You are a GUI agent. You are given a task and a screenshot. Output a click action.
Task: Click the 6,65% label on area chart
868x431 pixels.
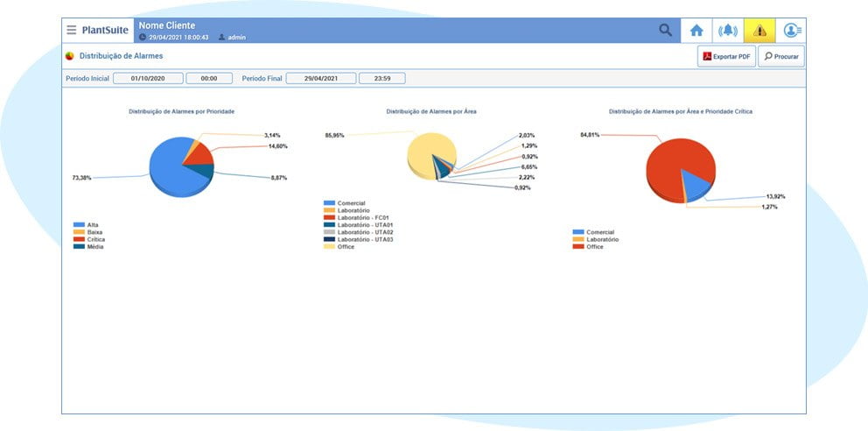pos(529,166)
